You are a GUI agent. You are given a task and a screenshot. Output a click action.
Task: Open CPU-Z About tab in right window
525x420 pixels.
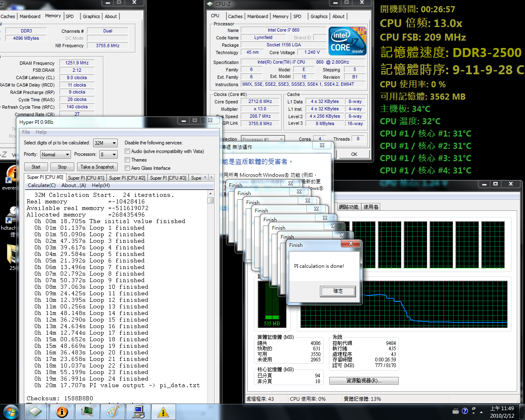338,16
